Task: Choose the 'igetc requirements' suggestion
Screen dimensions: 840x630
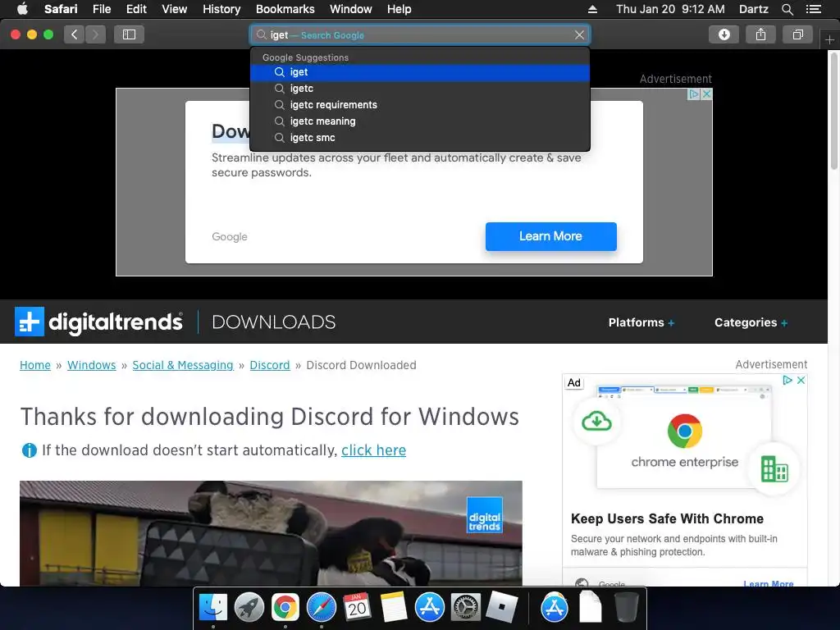Action: coord(420,105)
